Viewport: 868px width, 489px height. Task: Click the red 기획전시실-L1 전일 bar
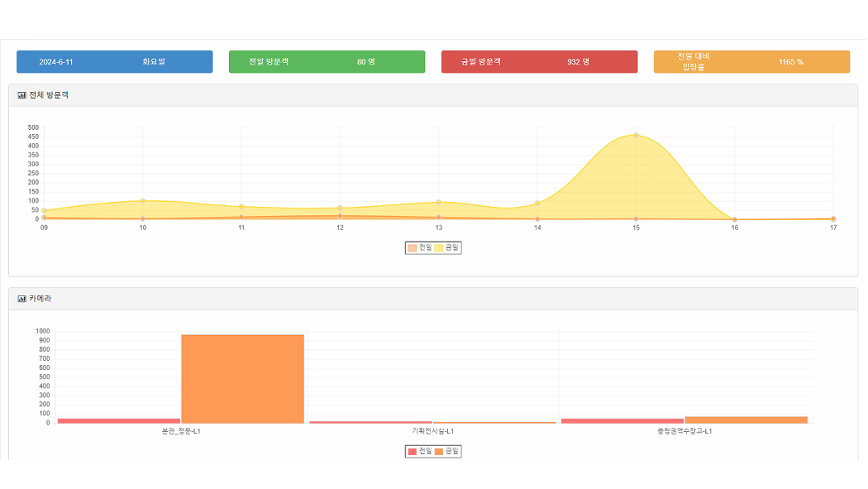pyautogui.click(x=370, y=422)
